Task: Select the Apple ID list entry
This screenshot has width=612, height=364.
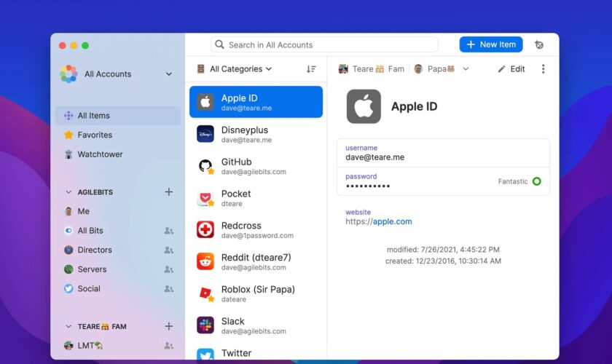Action: click(x=256, y=102)
